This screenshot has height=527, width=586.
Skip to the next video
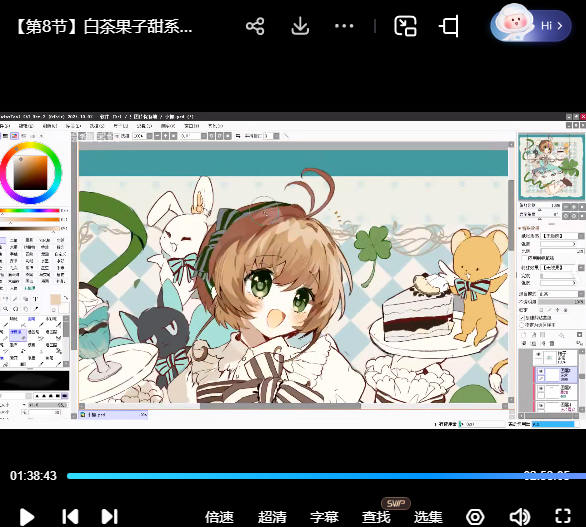click(110, 517)
